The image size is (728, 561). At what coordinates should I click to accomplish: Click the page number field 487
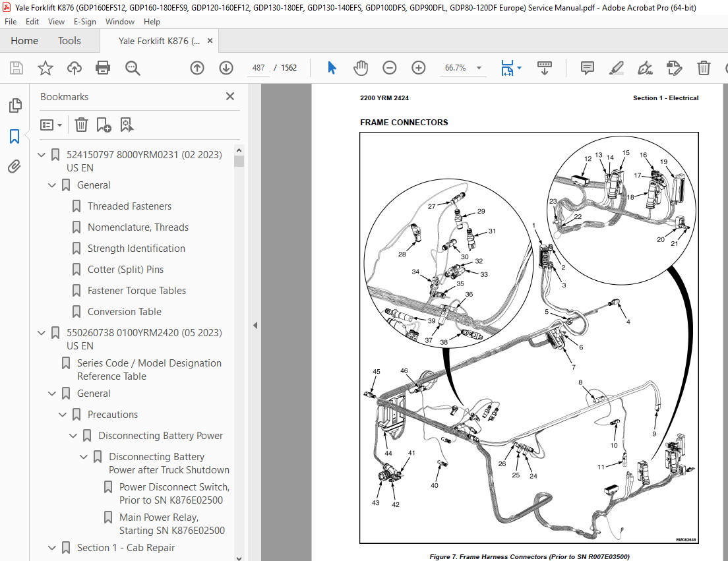[258, 68]
